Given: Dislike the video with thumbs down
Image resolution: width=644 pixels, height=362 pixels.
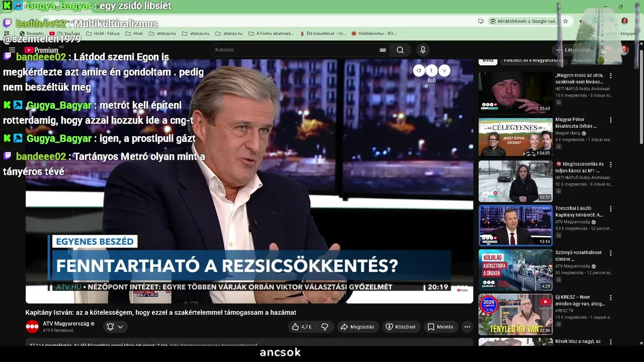Looking at the screenshot, I should [325, 327].
